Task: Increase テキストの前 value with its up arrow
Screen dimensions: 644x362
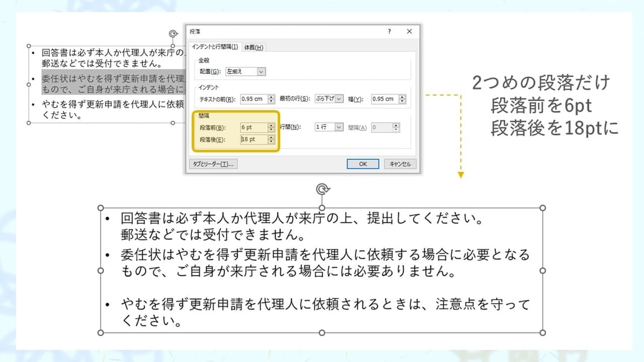Action: click(x=271, y=97)
